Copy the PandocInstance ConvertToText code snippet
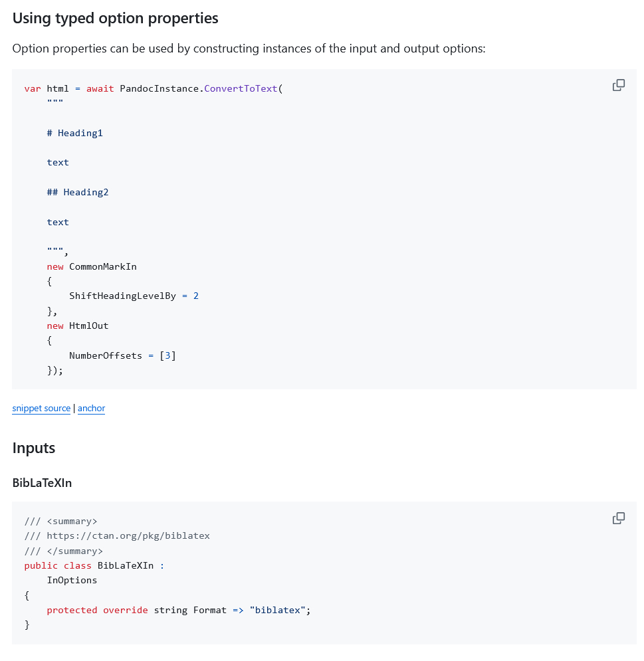 (x=618, y=85)
